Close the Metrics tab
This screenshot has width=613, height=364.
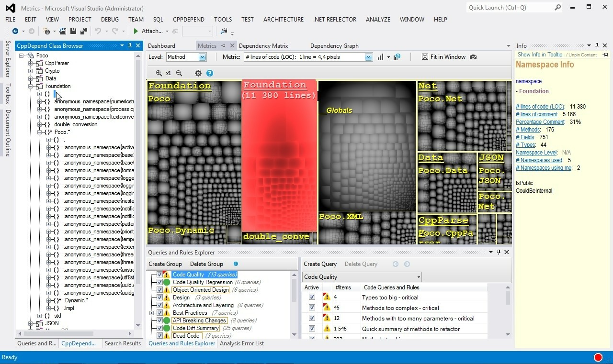[232, 46]
